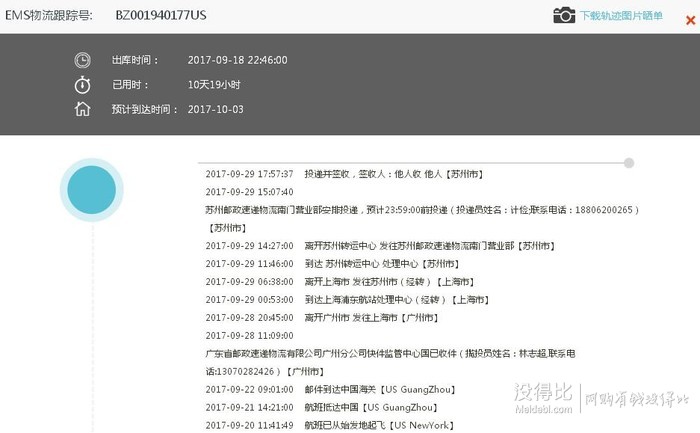Screen dimensions: 700x433
Task: Select the outbound time 2017-09-18 22:46:00
Action: [238, 60]
